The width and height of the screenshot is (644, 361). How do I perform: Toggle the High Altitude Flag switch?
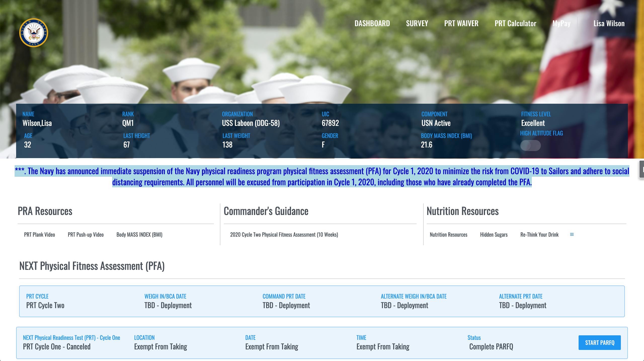[530, 146]
